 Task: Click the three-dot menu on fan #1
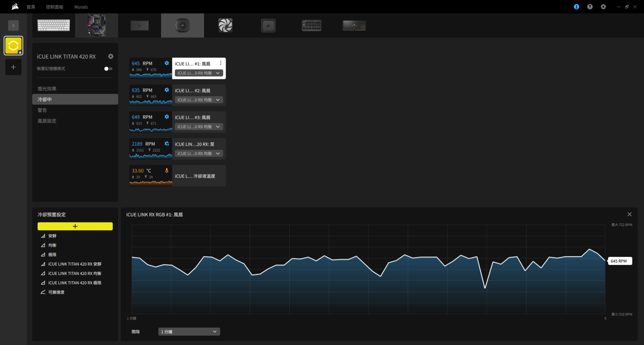(220, 63)
